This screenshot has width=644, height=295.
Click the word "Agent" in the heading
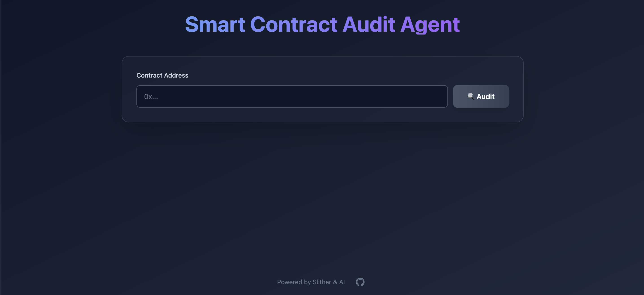pos(430,24)
